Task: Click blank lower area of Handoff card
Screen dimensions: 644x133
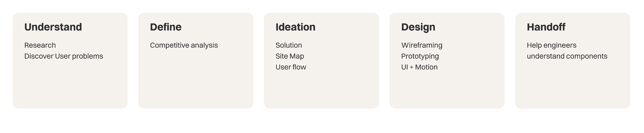Action: tap(572, 88)
